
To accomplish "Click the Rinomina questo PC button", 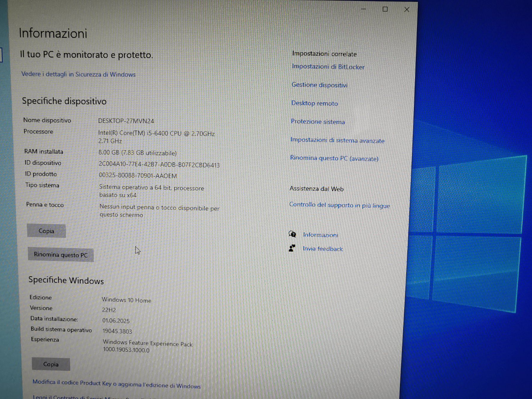I will coord(61,254).
